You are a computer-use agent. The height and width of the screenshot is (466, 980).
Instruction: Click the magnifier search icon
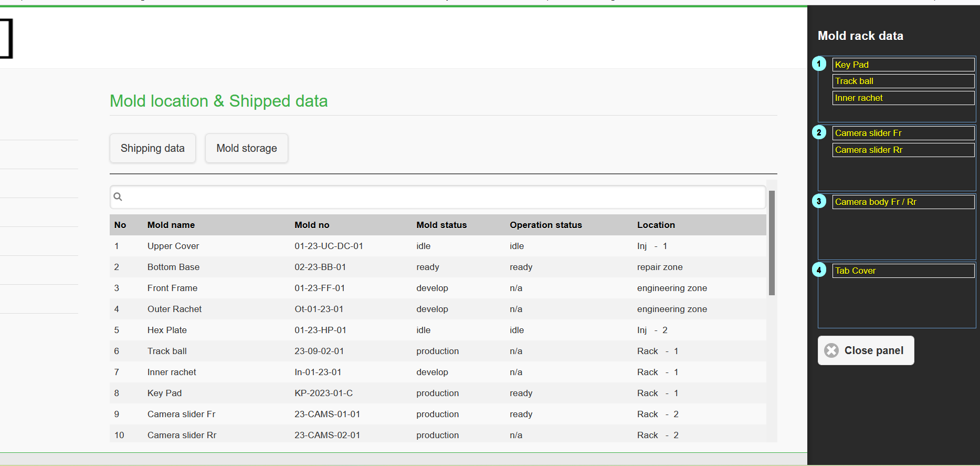tap(118, 196)
